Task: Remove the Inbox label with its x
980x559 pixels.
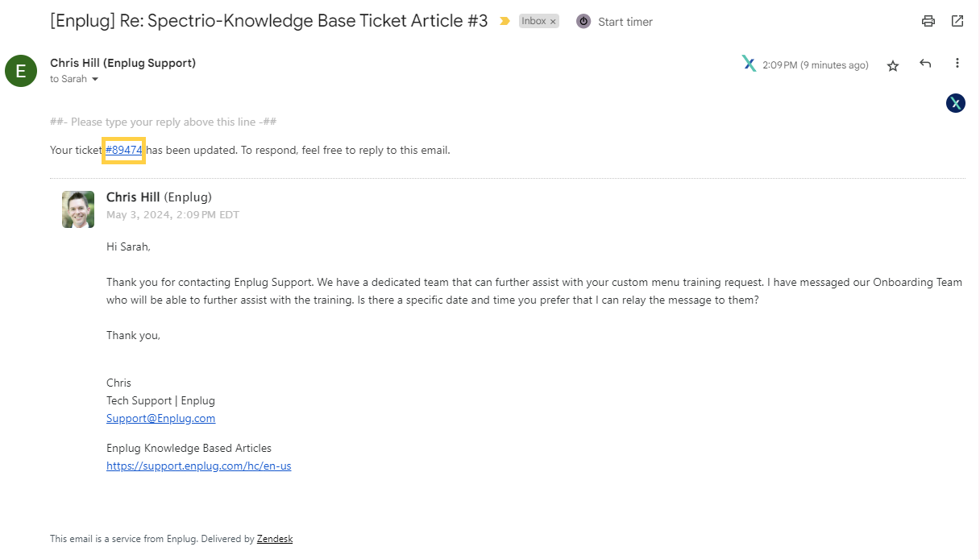Action: pyautogui.click(x=554, y=22)
